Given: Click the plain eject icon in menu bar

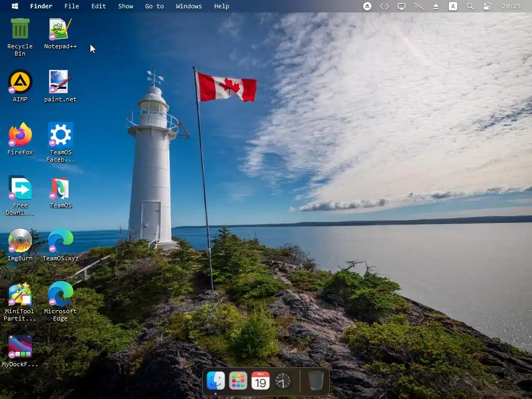Looking at the screenshot, I should tap(436, 6).
